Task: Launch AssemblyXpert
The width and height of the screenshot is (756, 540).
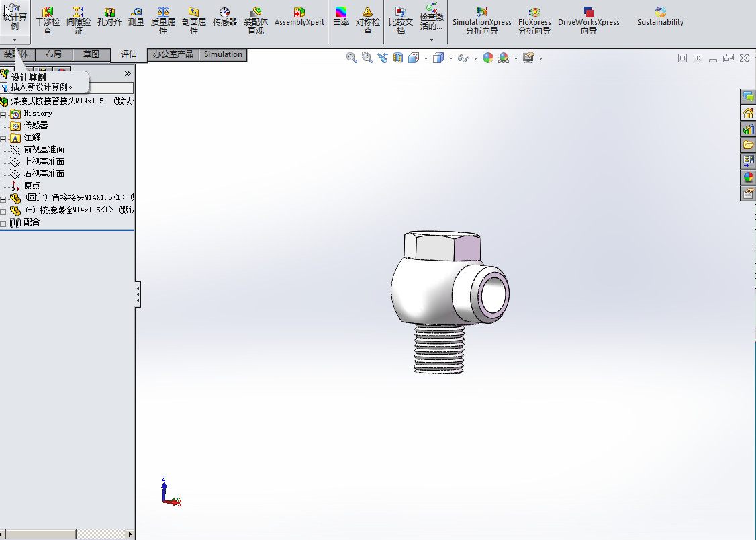Action: (299, 17)
